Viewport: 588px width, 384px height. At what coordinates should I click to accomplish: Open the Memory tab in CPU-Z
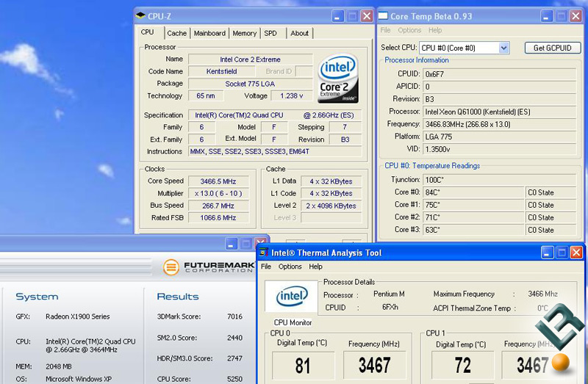(x=244, y=33)
